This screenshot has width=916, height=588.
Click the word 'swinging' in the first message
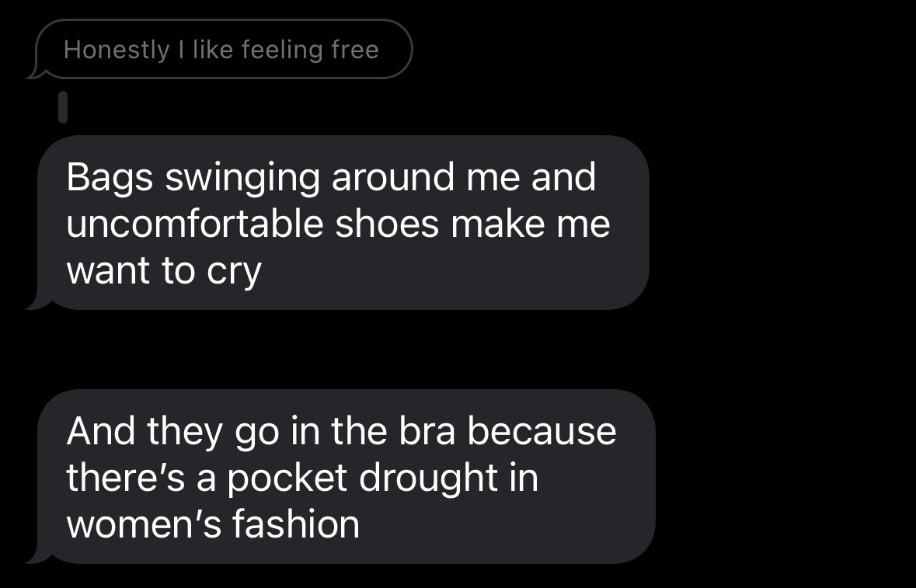242,178
